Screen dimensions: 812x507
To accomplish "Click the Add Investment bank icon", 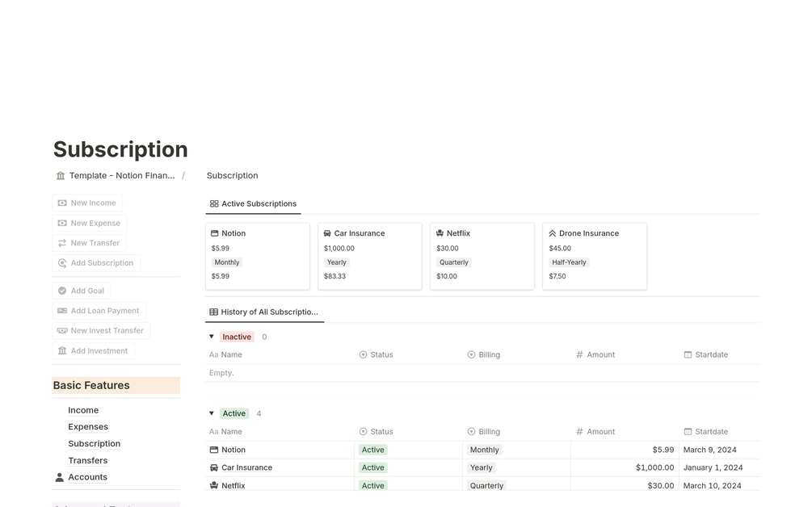I will click(x=62, y=351).
